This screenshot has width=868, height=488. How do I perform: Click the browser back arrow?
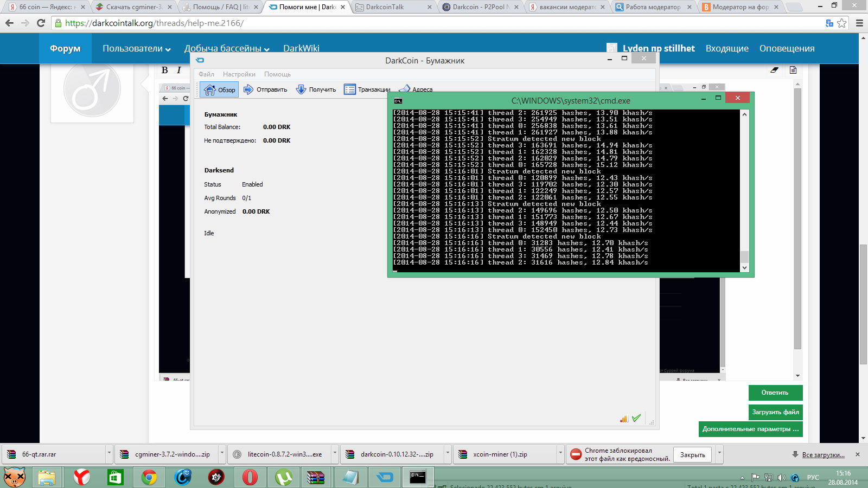coord(9,23)
